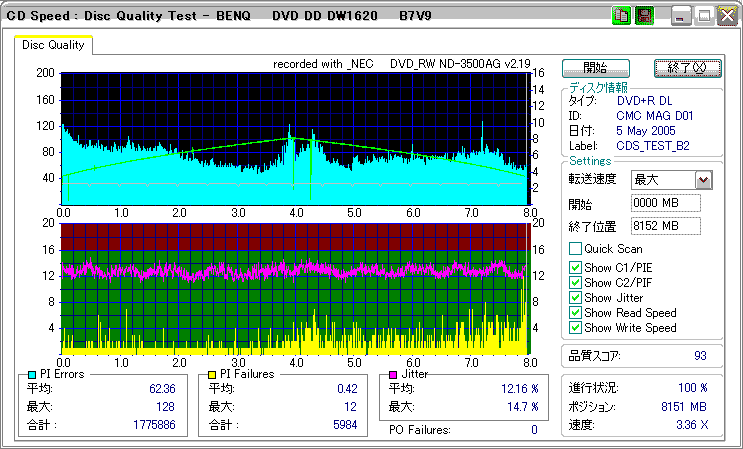Click the copy-to-clipboard icon in title bar

(622, 16)
